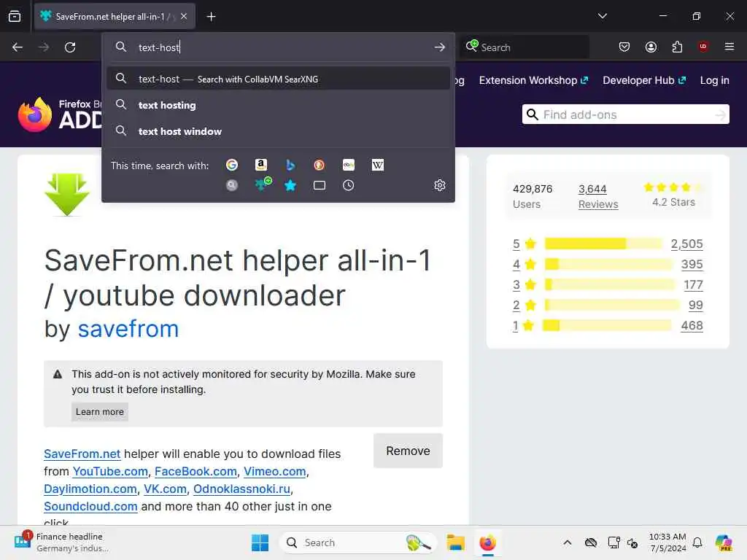List all tabs with the chevron dropdown
The width and height of the screenshot is (747, 560).
(602, 16)
